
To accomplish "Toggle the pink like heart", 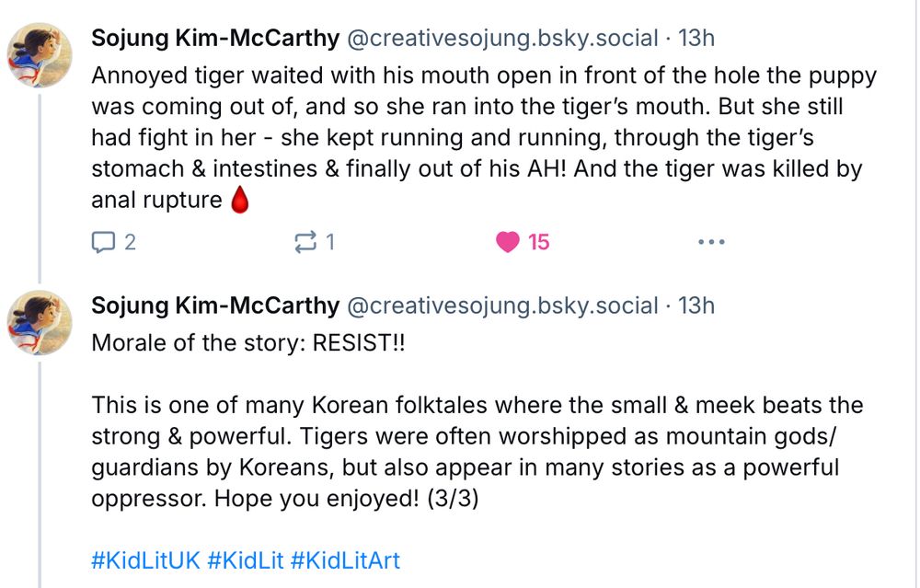I will tap(507, 242).
